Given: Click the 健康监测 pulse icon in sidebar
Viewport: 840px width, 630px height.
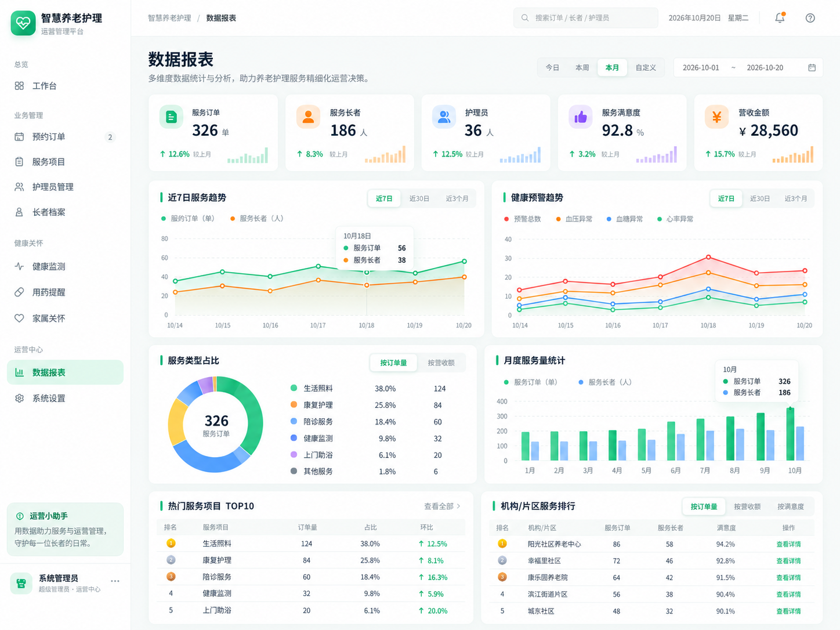Looking at the screenshot, I should pyautogui.click(x=19, y=266).
